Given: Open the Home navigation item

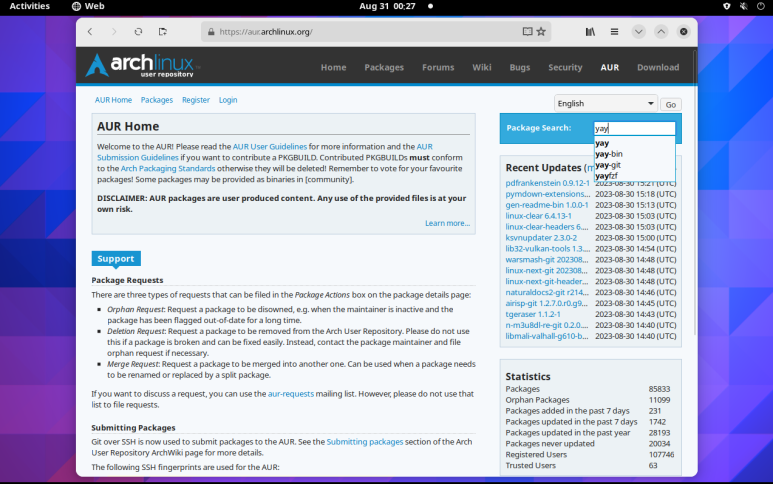Looking at the screenshot, I should coord(333,68).
